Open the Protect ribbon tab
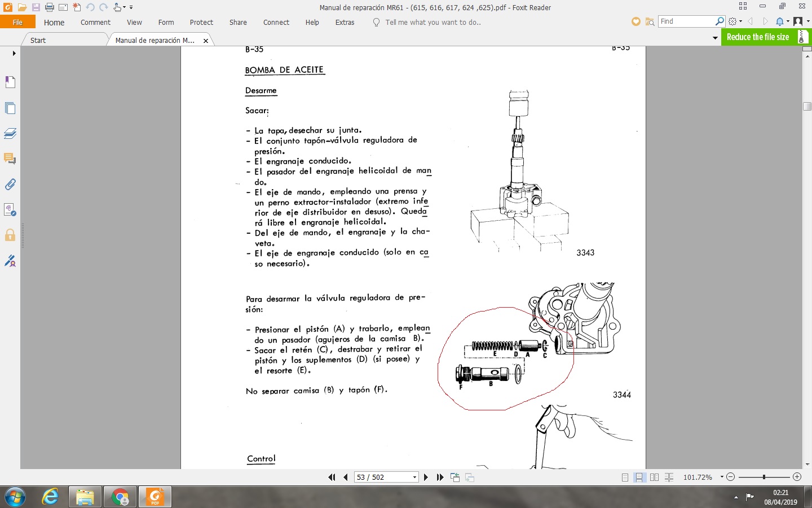This screenshot has height=508, width=812. point(201,23)
